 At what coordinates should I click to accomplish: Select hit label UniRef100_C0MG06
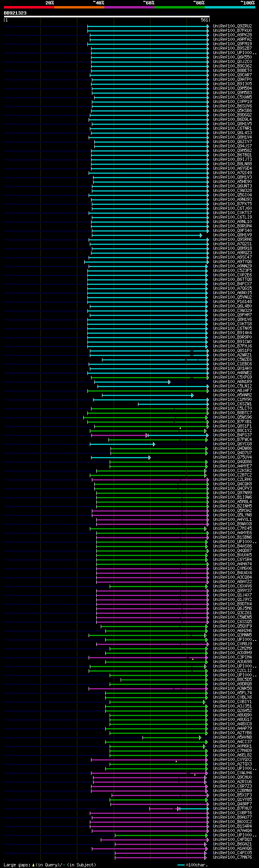tap(232, 568)
